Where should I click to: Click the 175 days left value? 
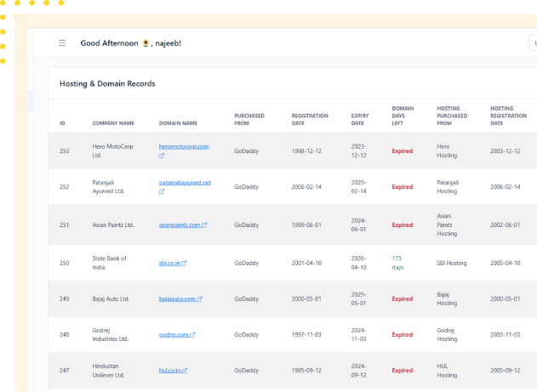(x=397, y=263)
